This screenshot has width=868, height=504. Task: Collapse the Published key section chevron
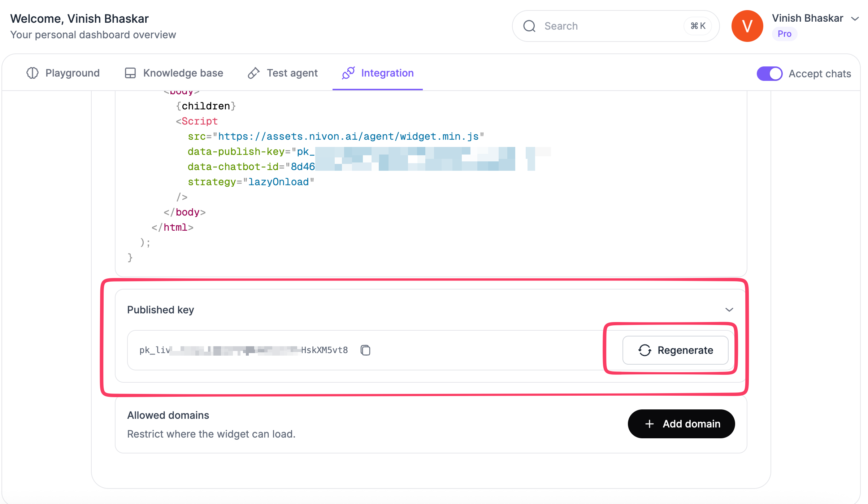click(x=729, y=310)
